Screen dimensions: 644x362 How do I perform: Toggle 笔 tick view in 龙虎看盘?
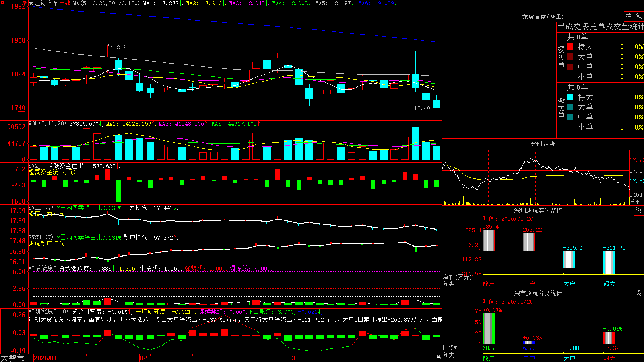pyautogui.click(x=639, y=16)
